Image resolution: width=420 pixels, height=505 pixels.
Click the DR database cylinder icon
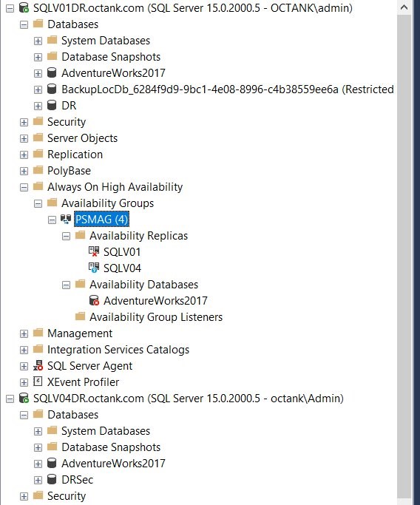[52, 105]
